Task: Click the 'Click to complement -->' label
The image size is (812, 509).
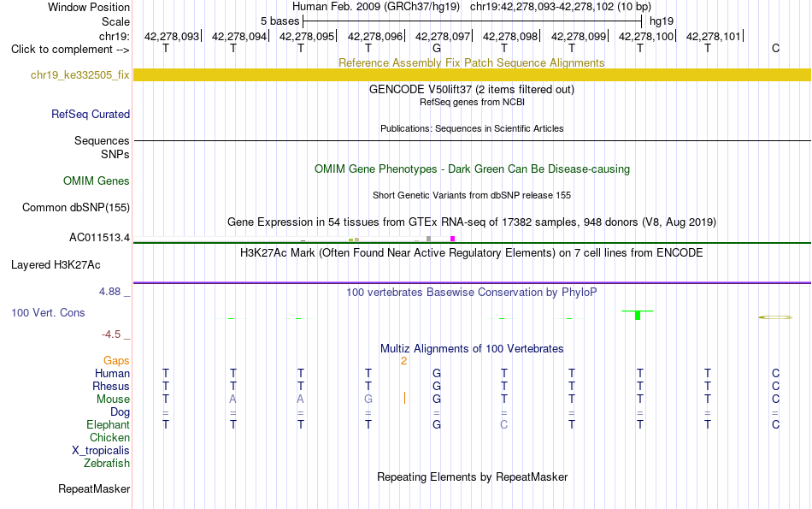Action: click(70, 50)
